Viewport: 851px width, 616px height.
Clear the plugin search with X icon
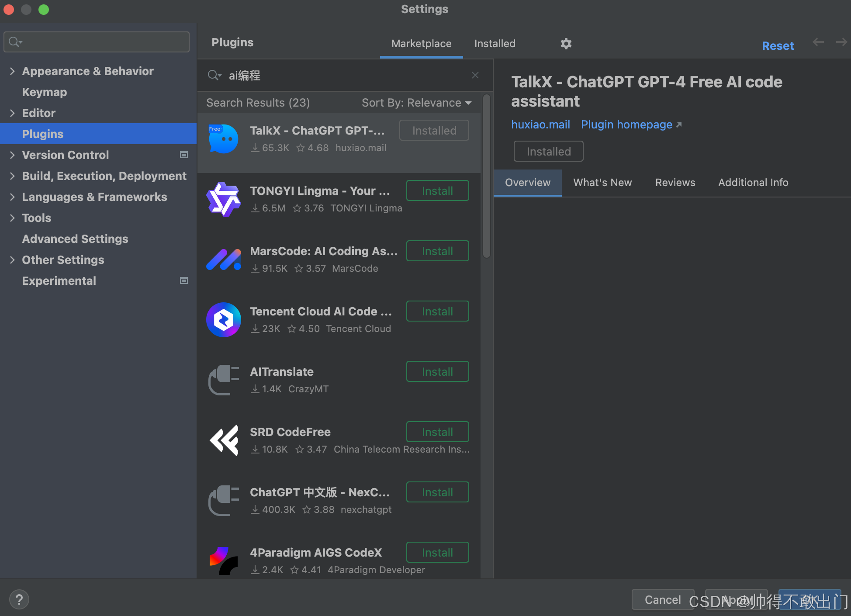475,75
